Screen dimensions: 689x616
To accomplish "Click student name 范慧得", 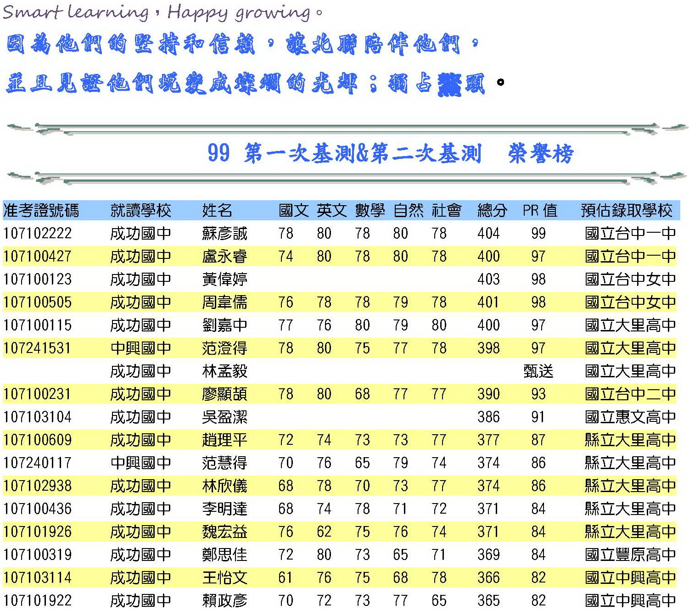I will click(224, 463).
